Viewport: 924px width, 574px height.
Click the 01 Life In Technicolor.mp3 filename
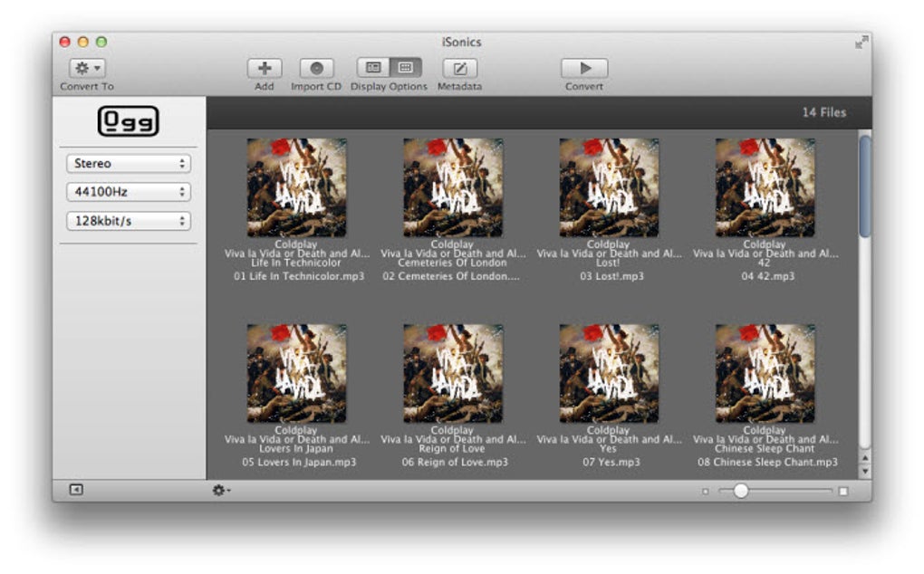299,276
